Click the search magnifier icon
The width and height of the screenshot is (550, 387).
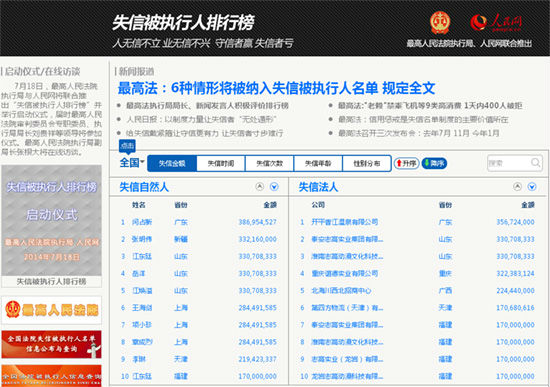pyautogui.click(x=535, y=163)
